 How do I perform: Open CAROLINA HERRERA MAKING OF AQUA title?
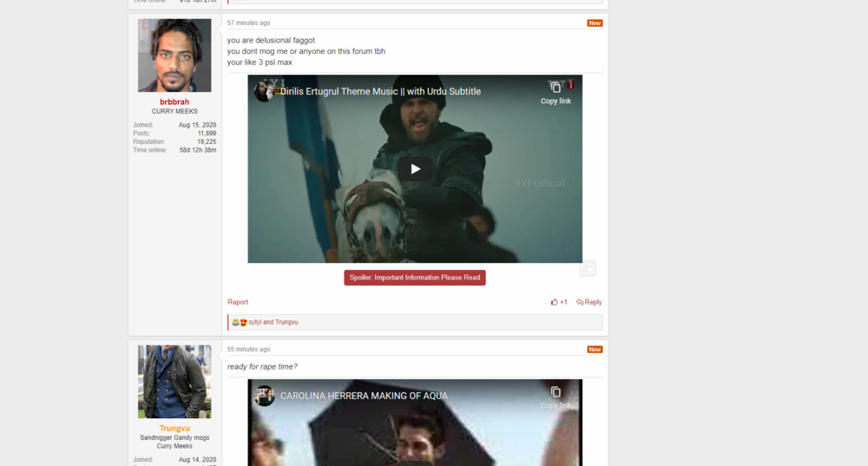pyautogui.click(x=364, y=396)
